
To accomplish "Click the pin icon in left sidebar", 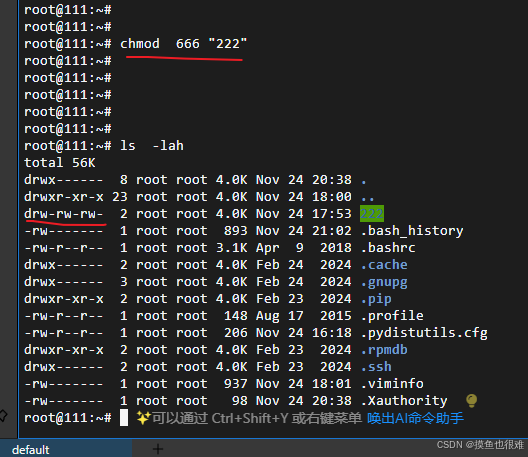I will pos(3,416).
